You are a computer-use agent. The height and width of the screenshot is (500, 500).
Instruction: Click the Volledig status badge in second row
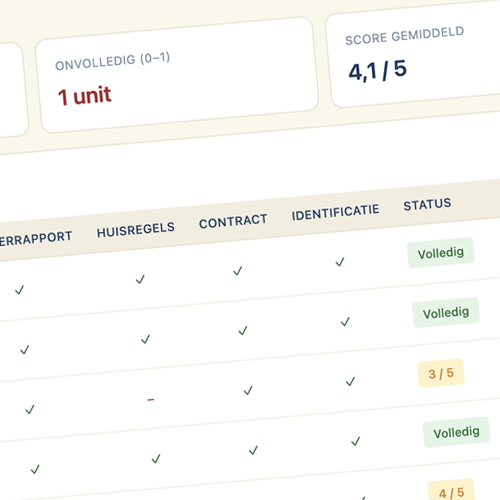(x=446, y=312)
